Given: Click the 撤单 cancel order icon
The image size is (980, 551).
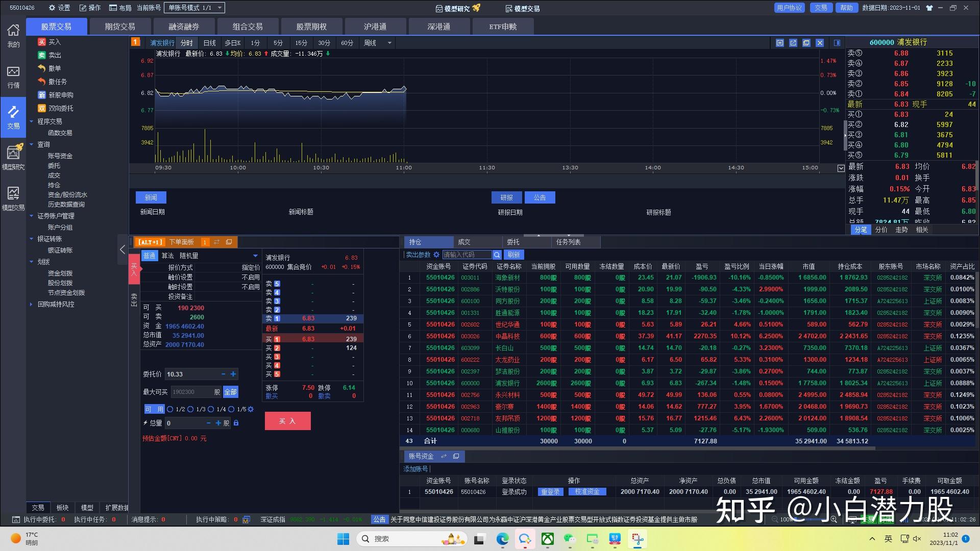Looking at the screenshot, I should [42, 68].
